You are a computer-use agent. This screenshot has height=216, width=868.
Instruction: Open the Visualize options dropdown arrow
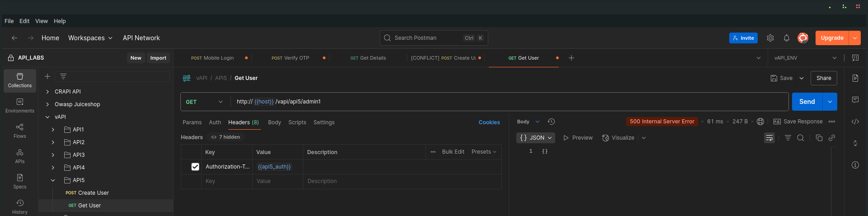[x=644, y=138]
